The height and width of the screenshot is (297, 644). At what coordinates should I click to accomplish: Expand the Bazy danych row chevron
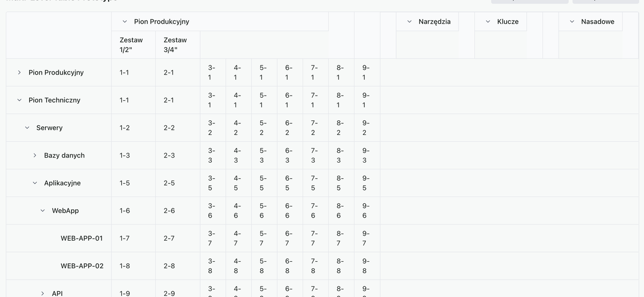35,156
